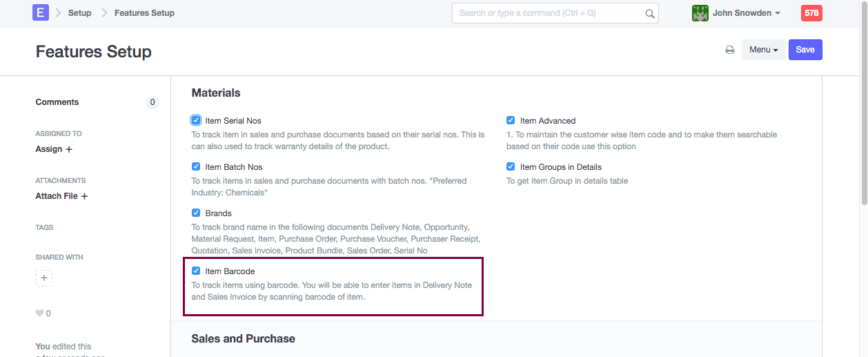Click the ERPNext E logo icon
The width and height of the screenshot is (868, 357).
click(x=41, y=13)
